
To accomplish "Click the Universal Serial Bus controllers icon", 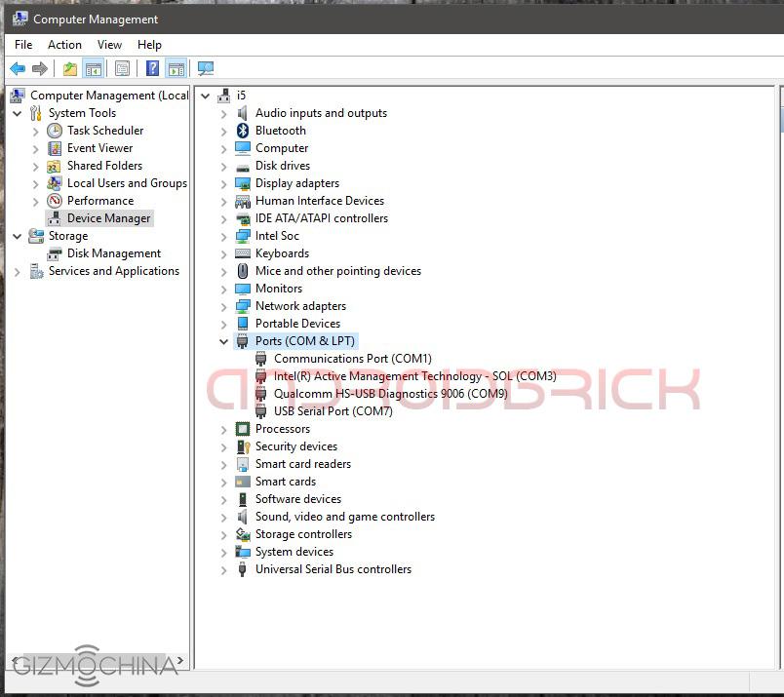I will click(243, 569).
